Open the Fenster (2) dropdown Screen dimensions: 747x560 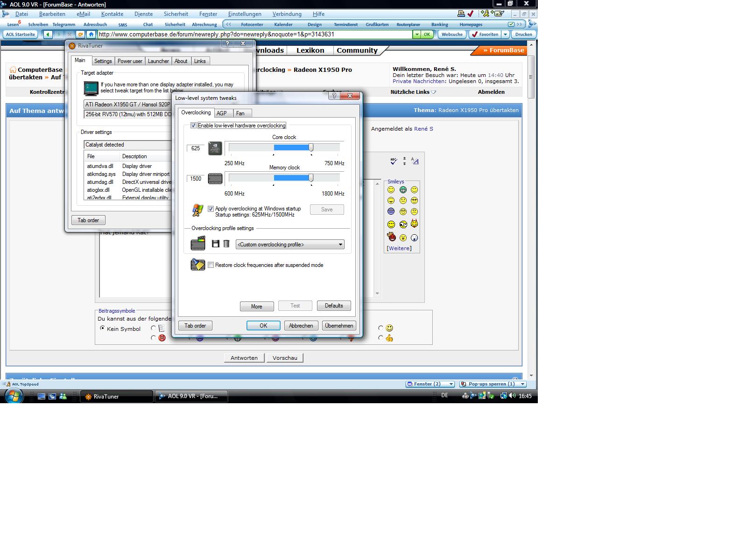pos(451,384)
